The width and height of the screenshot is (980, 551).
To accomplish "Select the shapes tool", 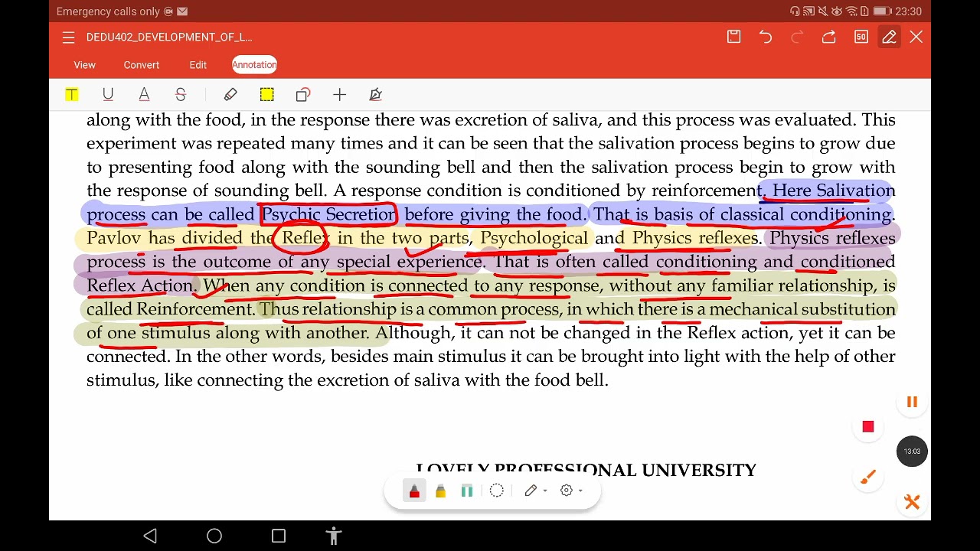I will tap(303, 95).
